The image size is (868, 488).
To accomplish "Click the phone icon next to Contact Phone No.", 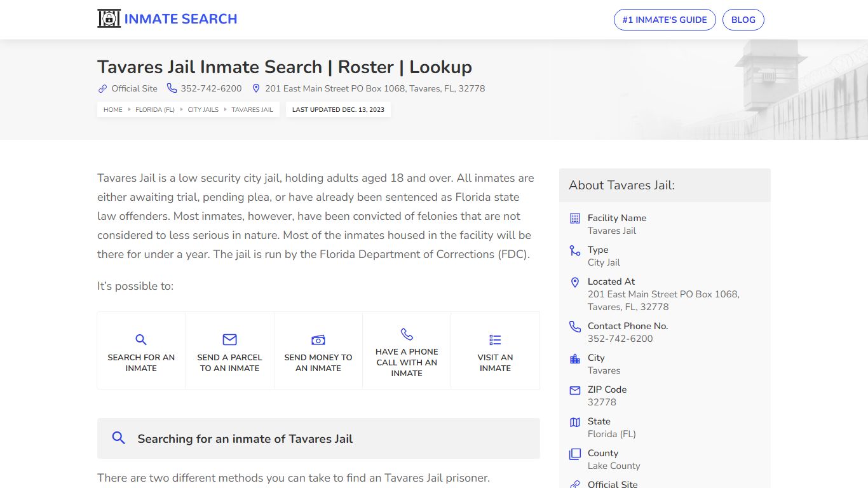I will point(575,327).
